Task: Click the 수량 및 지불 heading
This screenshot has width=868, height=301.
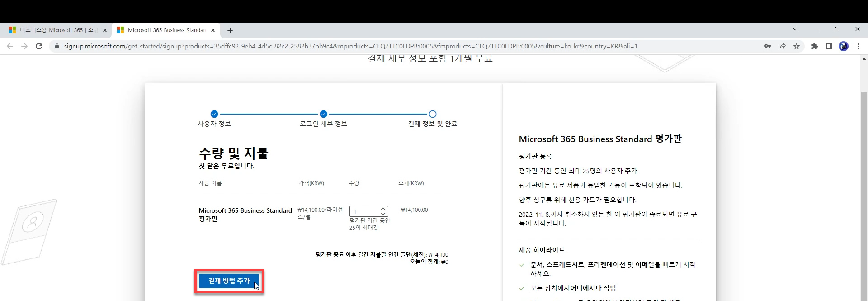Action: 234,153
